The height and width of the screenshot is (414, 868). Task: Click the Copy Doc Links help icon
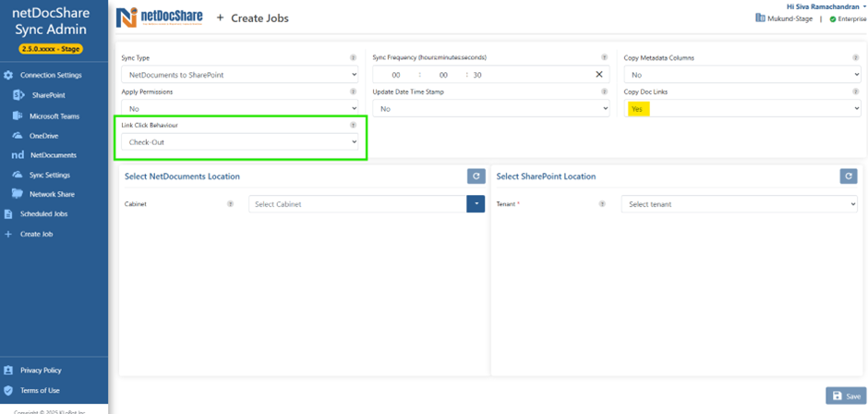pos(856,91)
